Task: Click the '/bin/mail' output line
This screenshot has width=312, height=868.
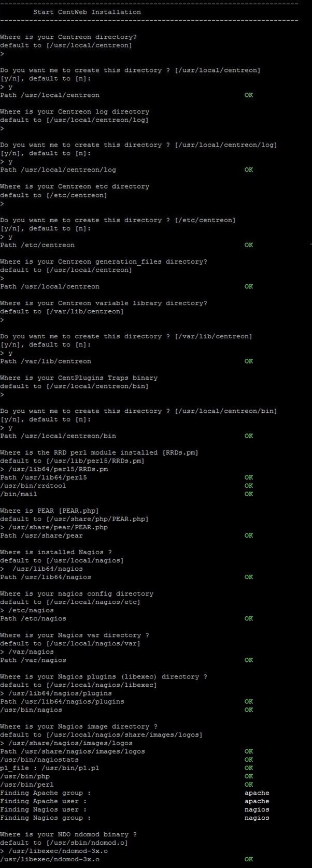Action: [19, 494]
